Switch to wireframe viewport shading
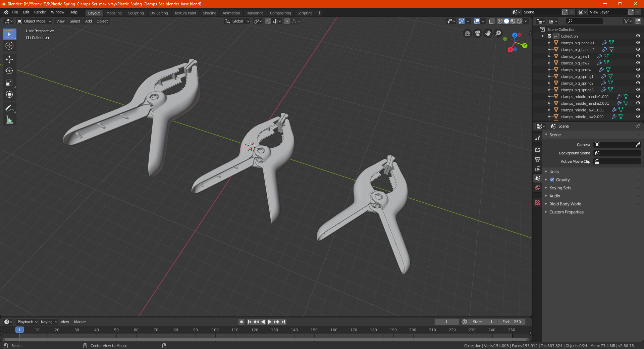This screenshot has height=349, width=644. click(x=500, y=21)
